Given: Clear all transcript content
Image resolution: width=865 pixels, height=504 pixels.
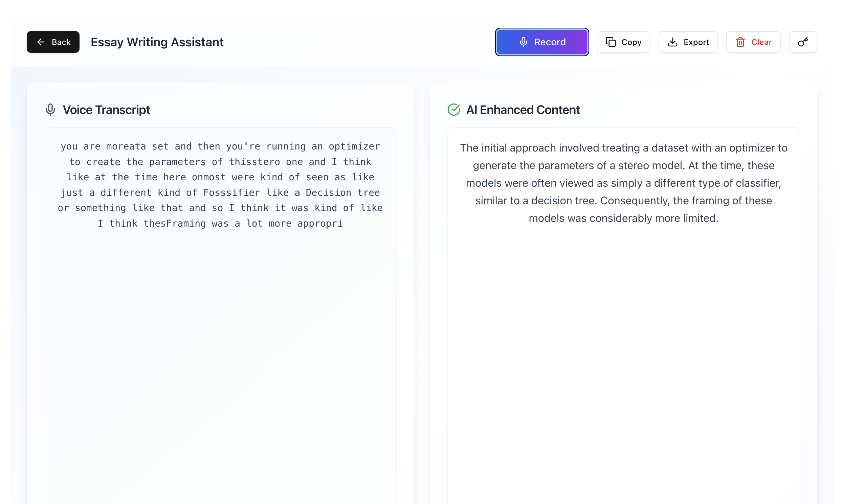Looking at the screenshot, I should coord(753,42).
